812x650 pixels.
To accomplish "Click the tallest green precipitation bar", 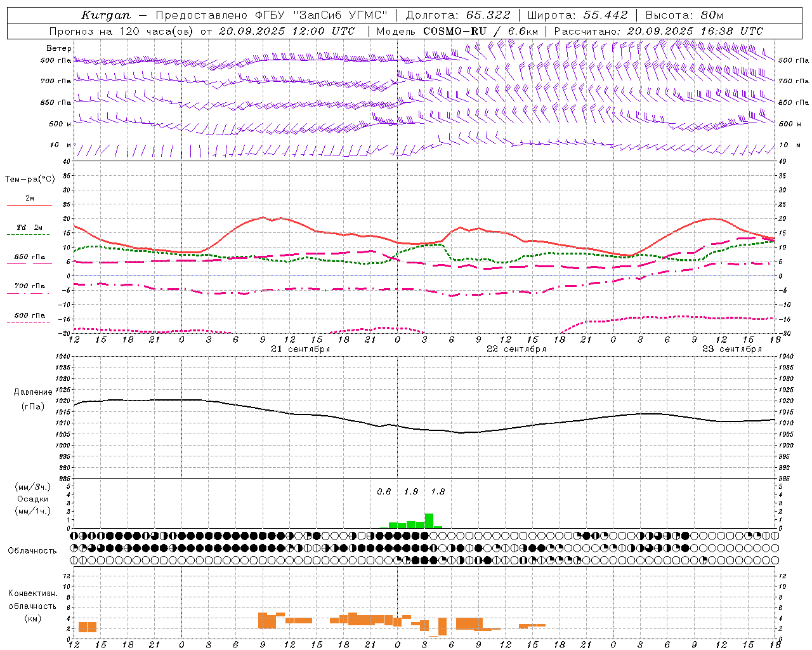I will coord(429,521).
